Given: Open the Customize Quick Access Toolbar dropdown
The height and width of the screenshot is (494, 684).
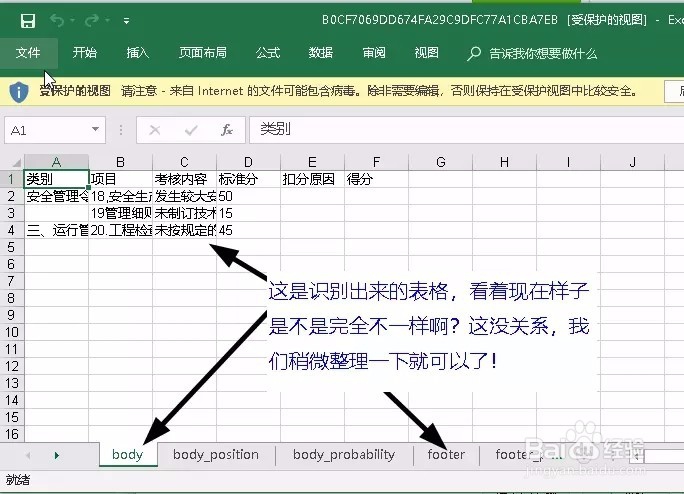Looking at the screenshot, I should click(126, 21).
